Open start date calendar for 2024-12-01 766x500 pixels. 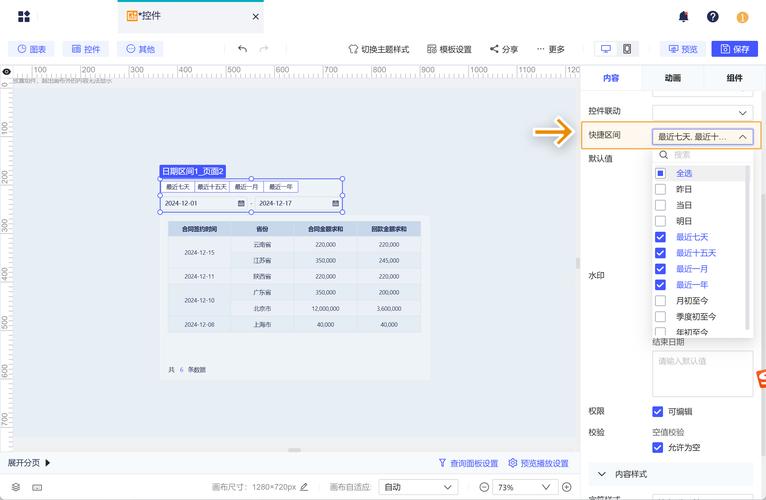coord(241,203)
